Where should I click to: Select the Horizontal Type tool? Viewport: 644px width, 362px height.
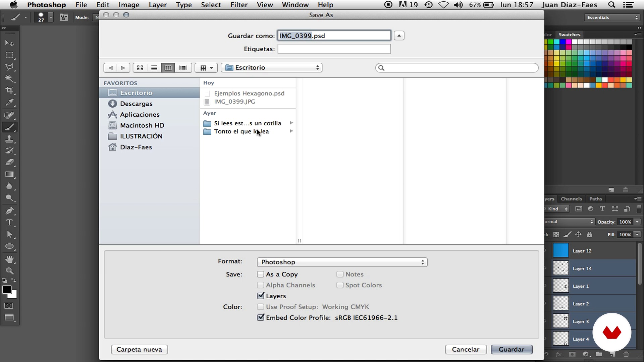[x=9, y=223]
